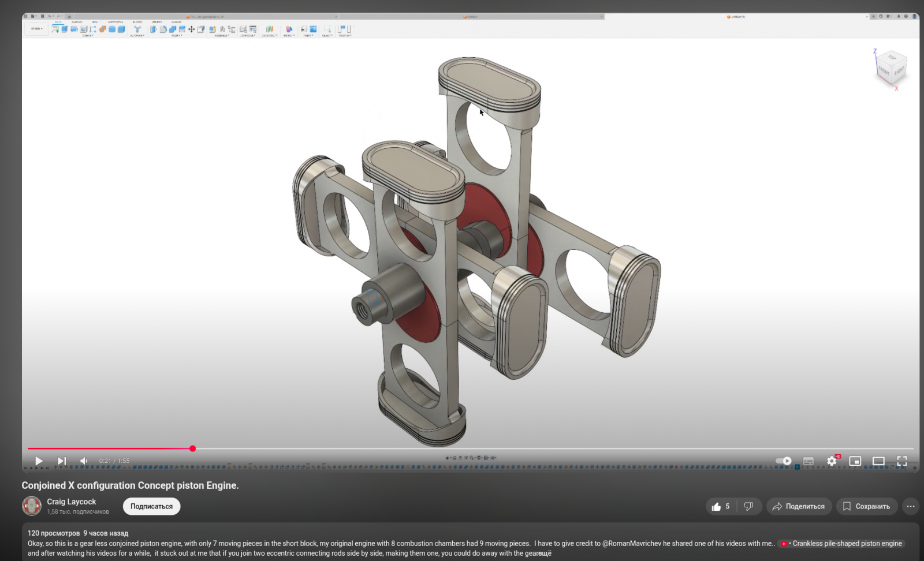Image resolution: width=924 pixels, height=561 pixels.
Task: Play the video
Action: (x=39, y=461)
